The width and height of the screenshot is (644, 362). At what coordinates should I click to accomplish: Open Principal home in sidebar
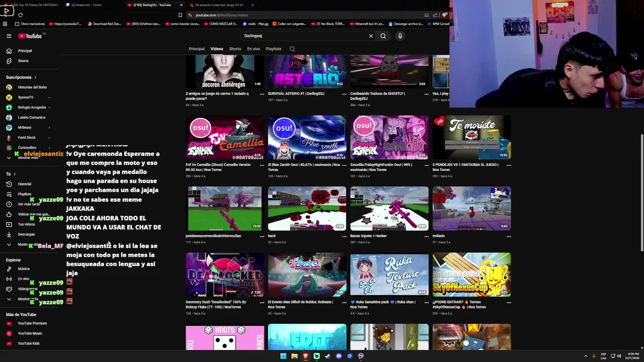click(x=25, y=51)
